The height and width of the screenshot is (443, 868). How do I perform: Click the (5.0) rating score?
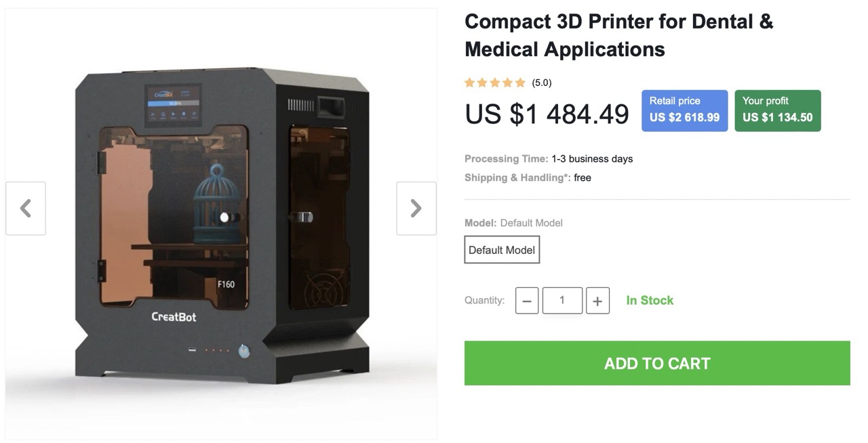tap(542, 83)
